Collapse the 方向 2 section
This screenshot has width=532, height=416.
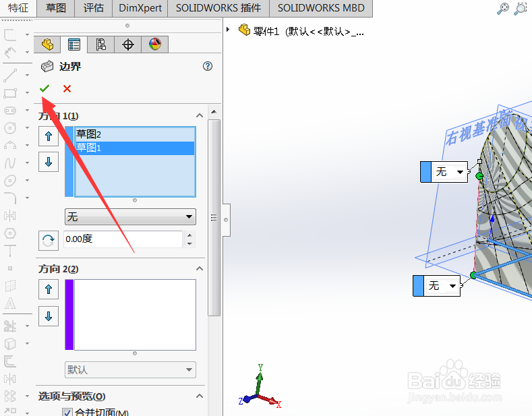pyautogui.click(x=200, y=269)
